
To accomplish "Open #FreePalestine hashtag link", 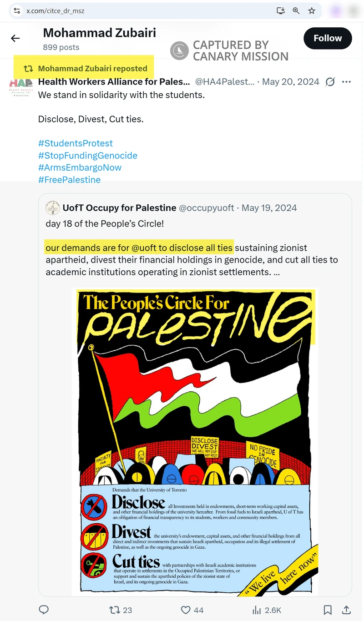I will pyautogui.click(x=69, y=180).
